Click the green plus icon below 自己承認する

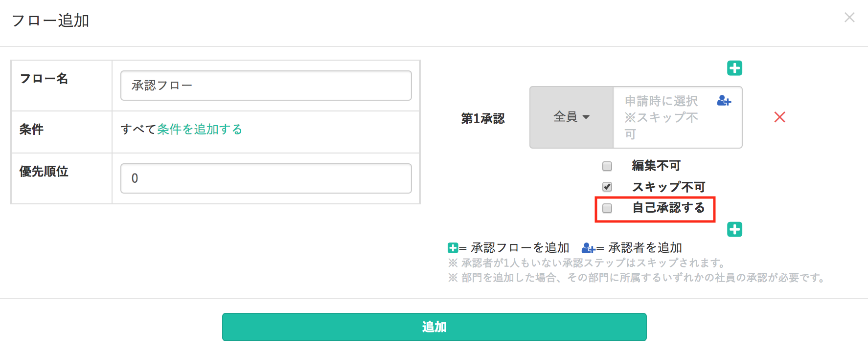(x=734, y=229)
